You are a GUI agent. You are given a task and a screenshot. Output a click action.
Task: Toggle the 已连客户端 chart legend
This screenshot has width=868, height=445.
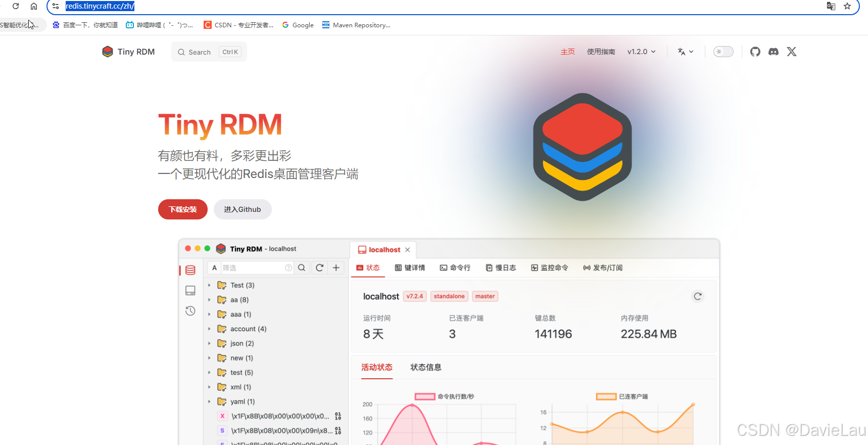pos(622,396)
